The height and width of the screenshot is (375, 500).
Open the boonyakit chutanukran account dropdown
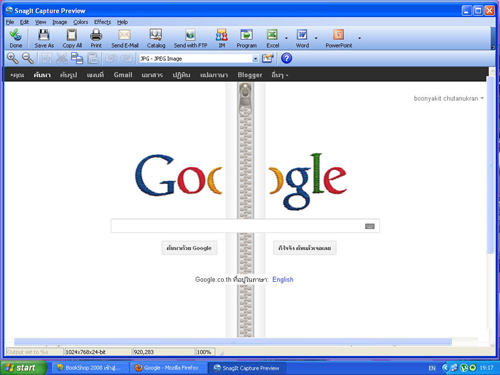click(449, 98)
